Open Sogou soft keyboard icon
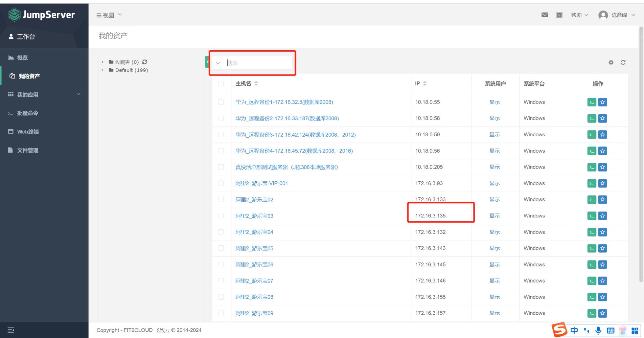 click(x=610, y=330)
